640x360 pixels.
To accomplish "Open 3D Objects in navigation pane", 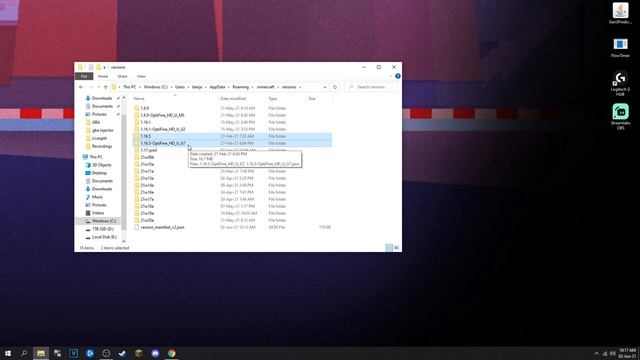I will point(101,165).
